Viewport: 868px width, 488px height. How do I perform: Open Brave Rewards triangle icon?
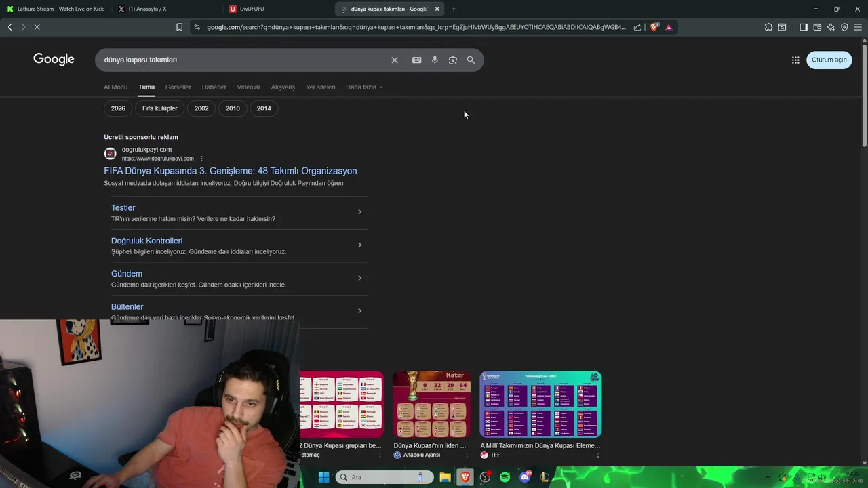tap(669, 27)
